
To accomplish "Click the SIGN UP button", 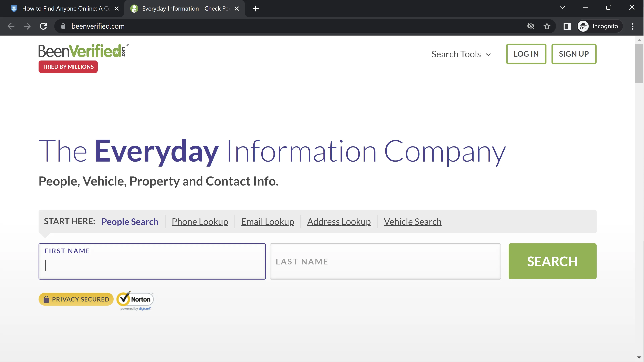I will (x=574, y=54).
